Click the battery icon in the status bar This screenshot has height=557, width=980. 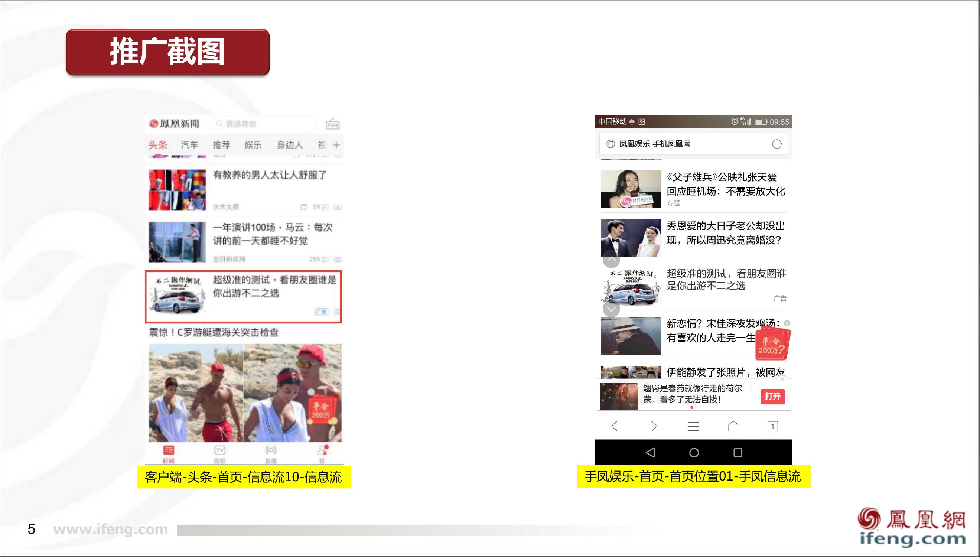761,122
